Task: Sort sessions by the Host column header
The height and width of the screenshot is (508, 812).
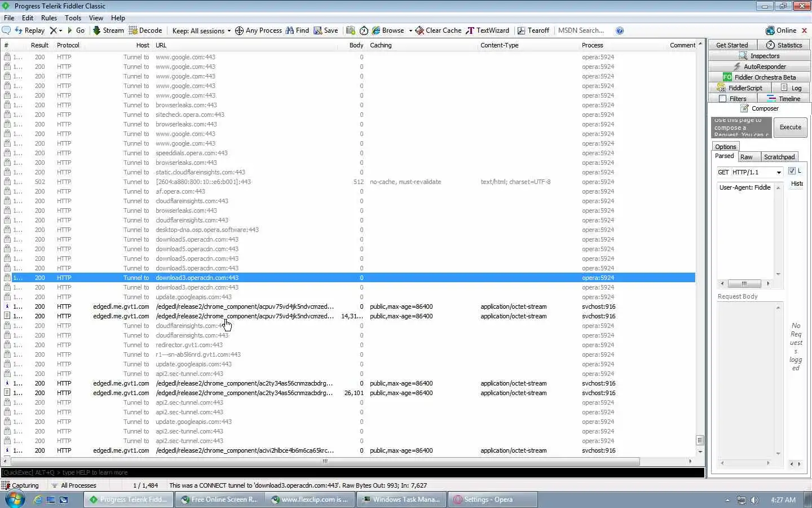Action: 117,45
